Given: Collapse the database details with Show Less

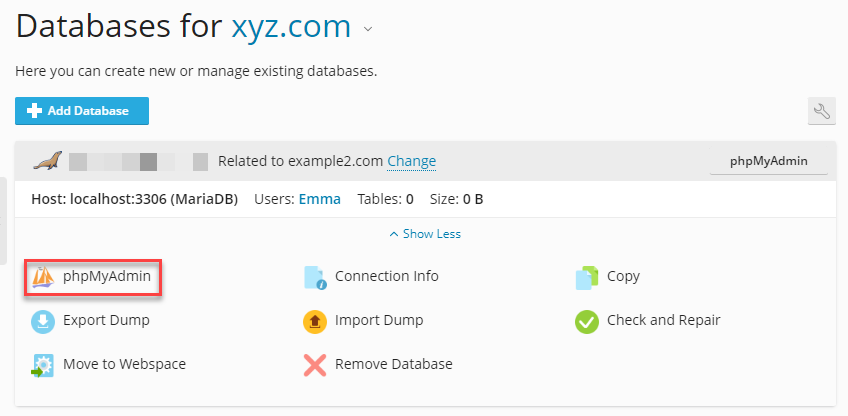Looking at the screenshot, I should (x=425, y=234).
